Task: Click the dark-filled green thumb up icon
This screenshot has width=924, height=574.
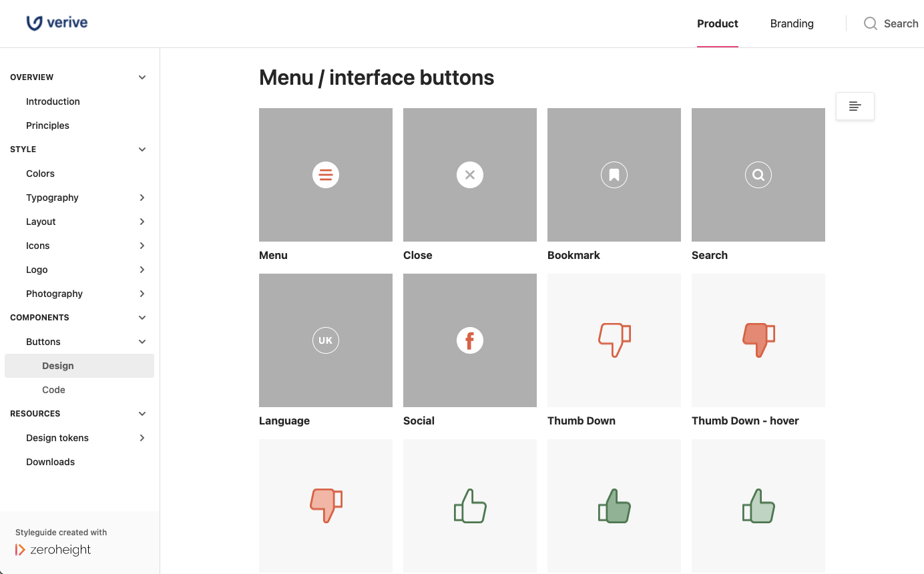Action: (614, 505)
